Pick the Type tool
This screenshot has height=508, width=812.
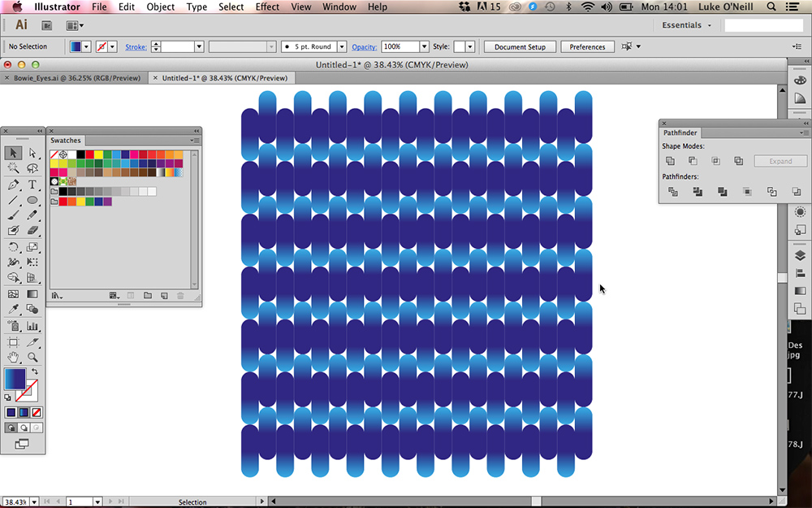pyautogui.click(x=32, y=185)
